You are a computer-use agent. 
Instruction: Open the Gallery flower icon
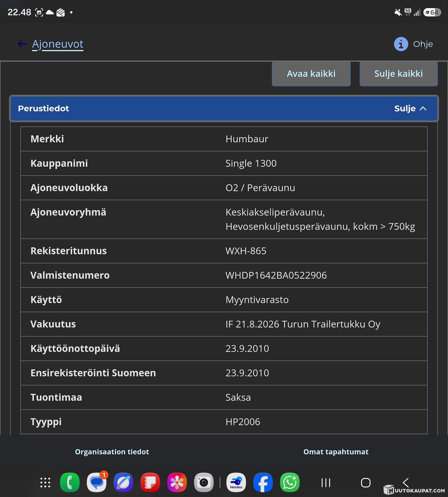tap(177, 482)
